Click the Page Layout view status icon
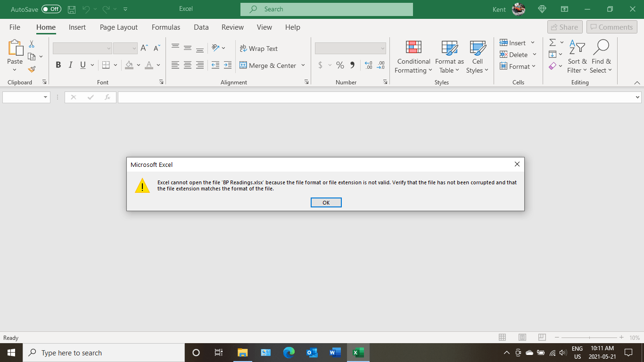This screenshot has width=644, height=362. tap(522, 337)
